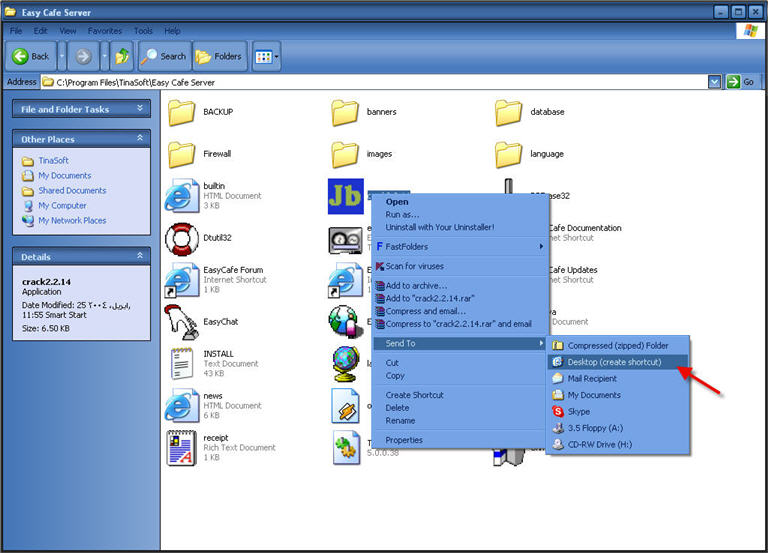Toggle the Folders pane button
Viewport: 768px width, 553px height.
[219, 56]
